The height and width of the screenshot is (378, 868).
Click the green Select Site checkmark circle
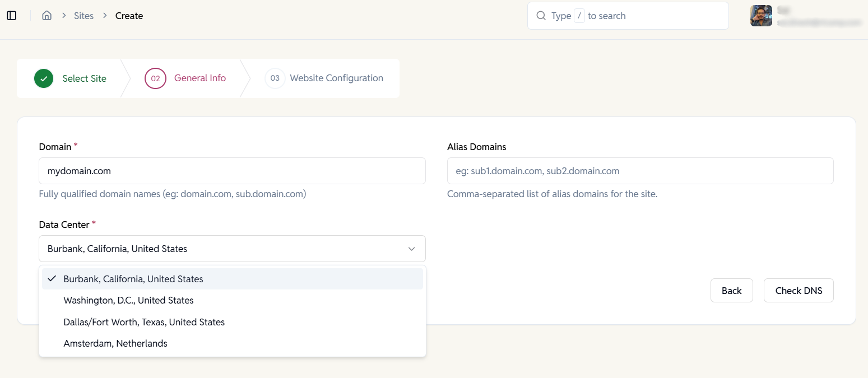click(x=44, y=78)
